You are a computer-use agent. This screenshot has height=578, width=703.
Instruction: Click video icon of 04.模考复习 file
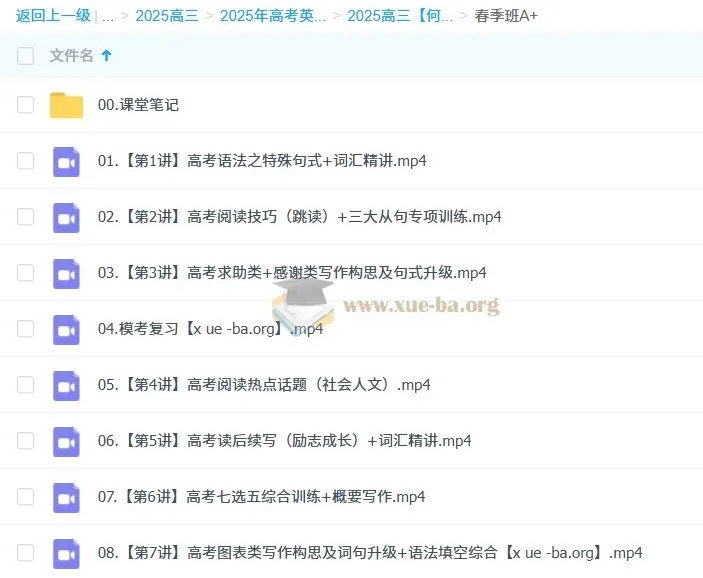click(66, 330)
